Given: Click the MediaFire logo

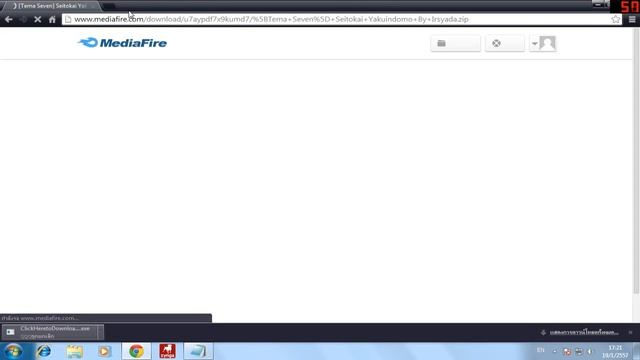Looking at the screenshot, I should click(122, 43).
